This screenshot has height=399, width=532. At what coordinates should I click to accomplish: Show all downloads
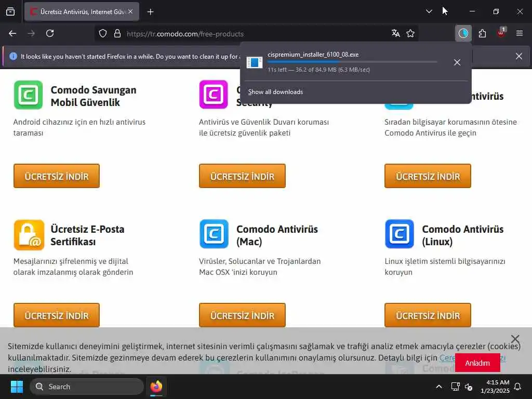coord(275,92)
